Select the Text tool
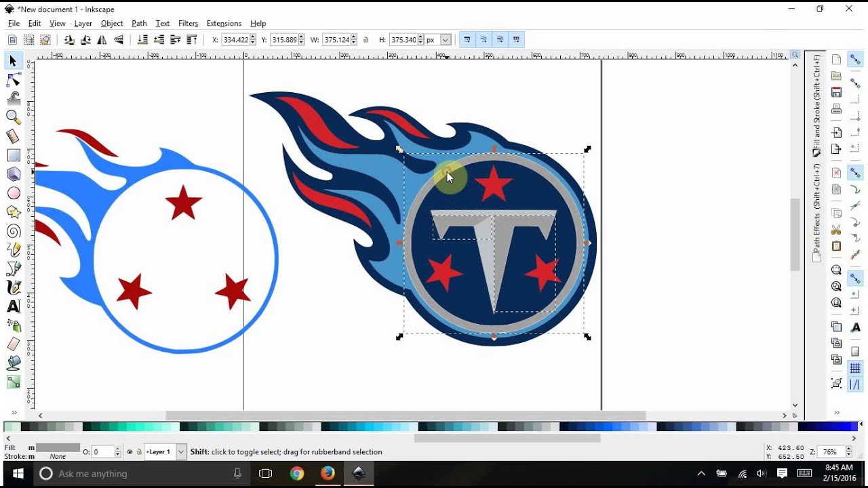868x488 pixels. (13, 306)
